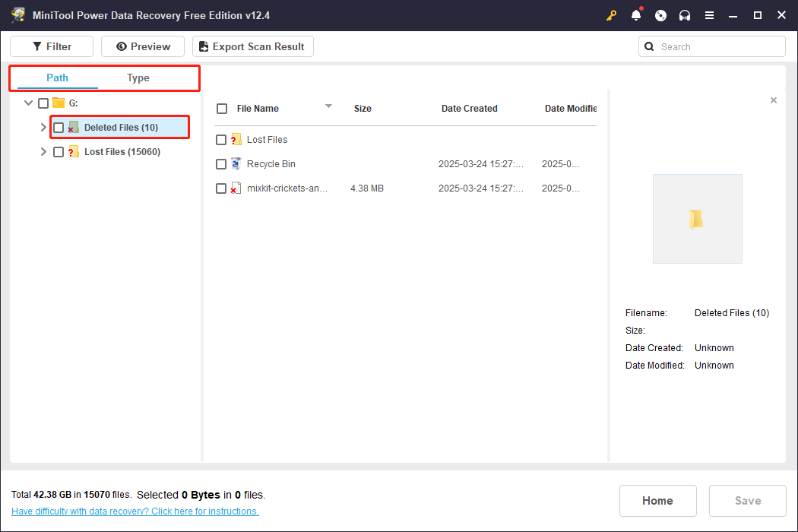Click the key register icon
The width and height of the screenshot is (798, 532).
click(611, 15)
